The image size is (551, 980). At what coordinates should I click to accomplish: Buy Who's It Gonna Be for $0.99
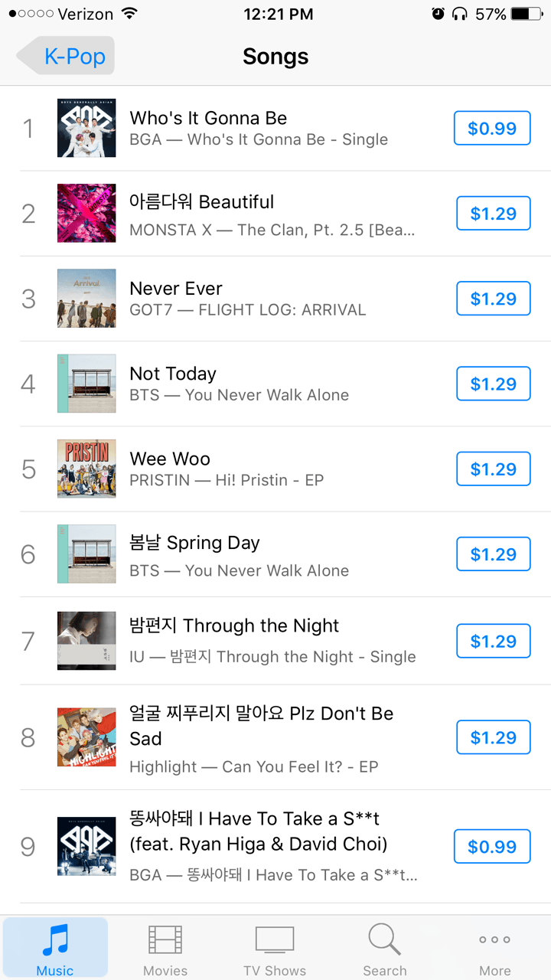[492, 129]
